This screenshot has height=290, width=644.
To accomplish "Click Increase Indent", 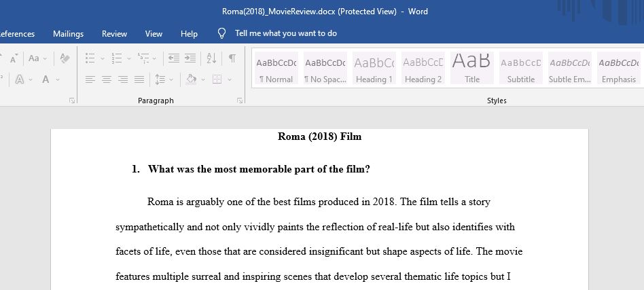I will 190,58.
